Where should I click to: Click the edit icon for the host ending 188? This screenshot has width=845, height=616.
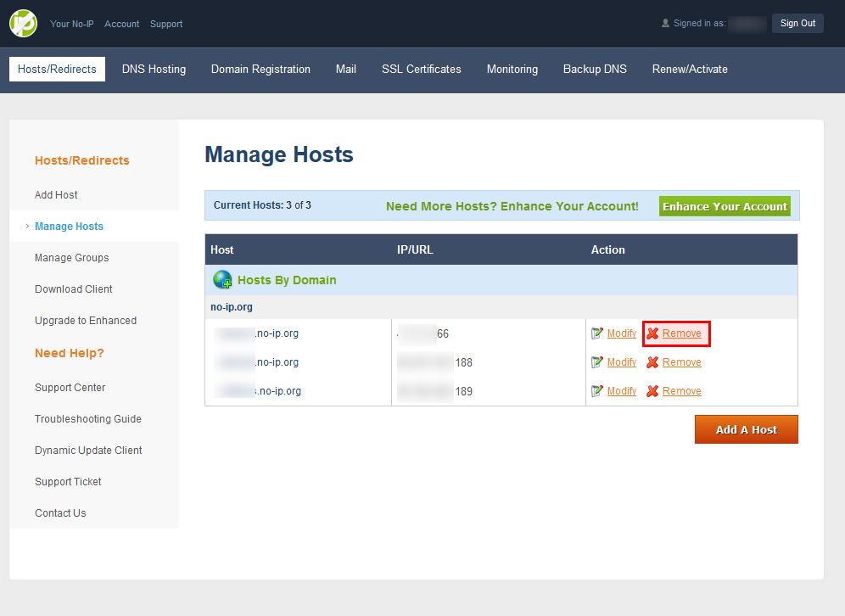click(596, 362)
